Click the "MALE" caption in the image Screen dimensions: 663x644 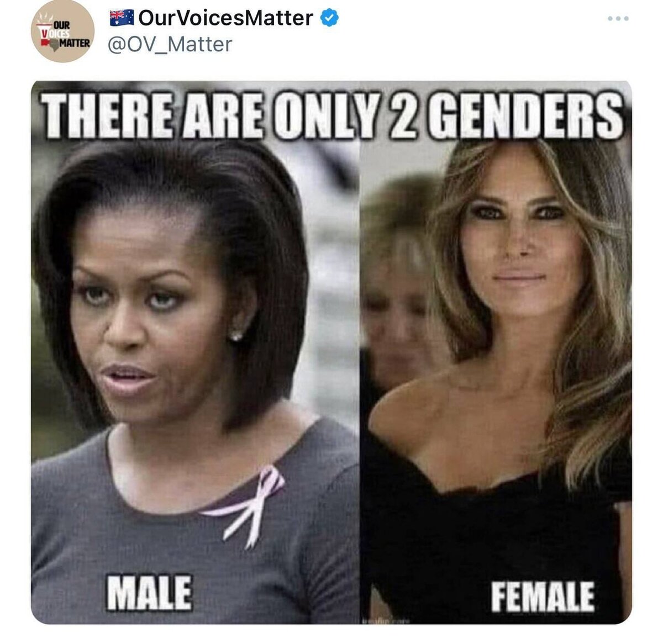point(149,593)
